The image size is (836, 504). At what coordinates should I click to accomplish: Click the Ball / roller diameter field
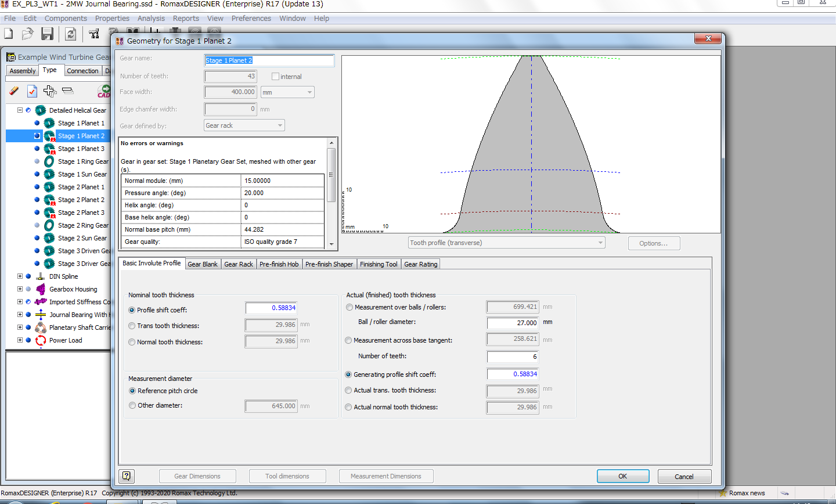(513, 323)
